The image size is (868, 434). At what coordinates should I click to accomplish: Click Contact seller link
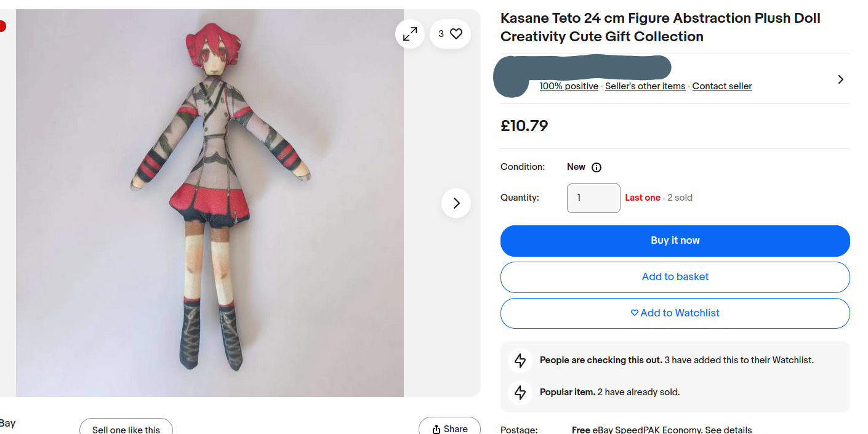(722, 86)
